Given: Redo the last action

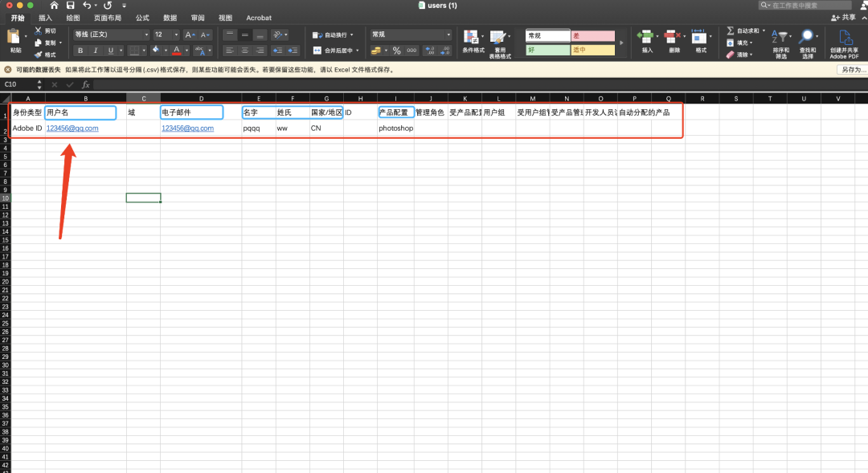Looking at the screenshot, I should [108, 6].
